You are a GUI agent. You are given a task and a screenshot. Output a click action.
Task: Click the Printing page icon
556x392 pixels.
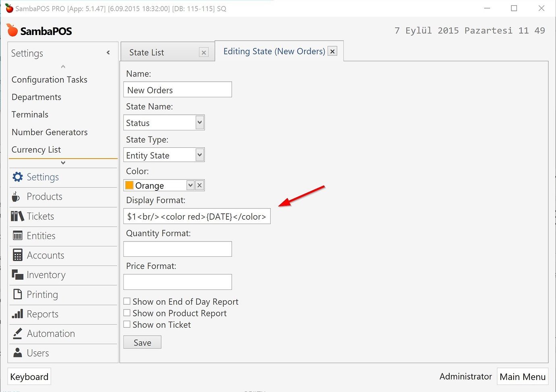(18, 294)
